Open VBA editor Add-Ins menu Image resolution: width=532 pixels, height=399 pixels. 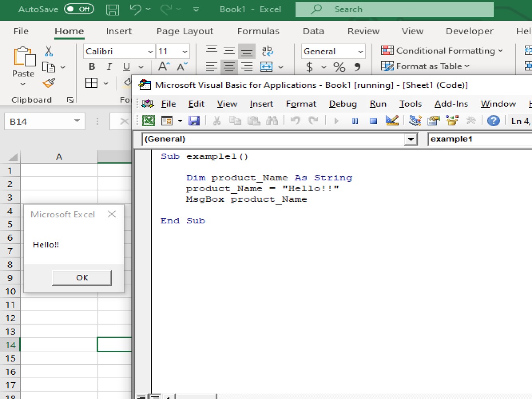(451, 104)
